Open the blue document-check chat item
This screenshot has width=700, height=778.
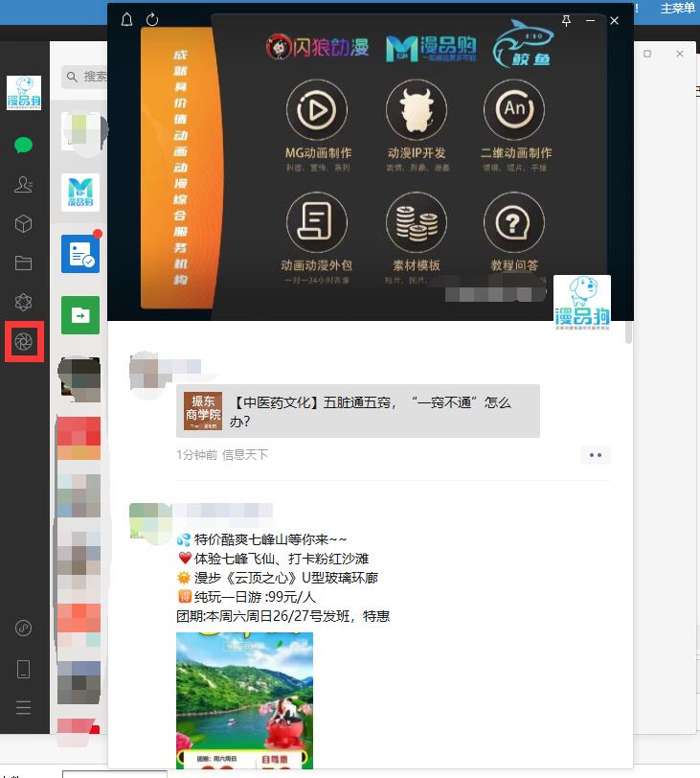80,254
